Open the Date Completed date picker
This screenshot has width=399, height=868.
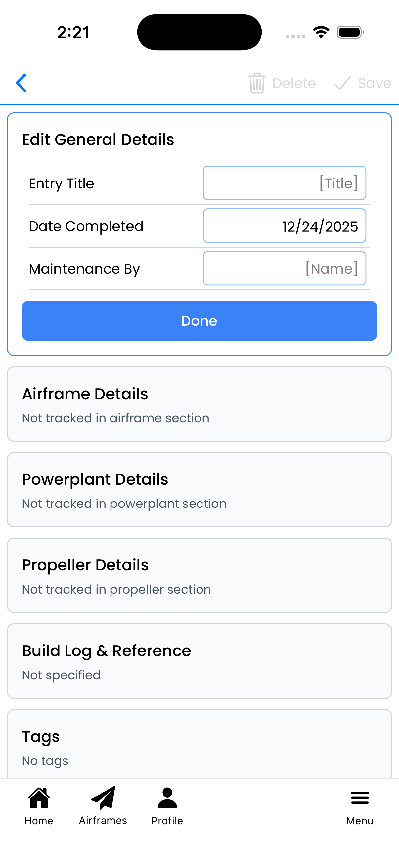pyautogui.click(x=284, y=226)
